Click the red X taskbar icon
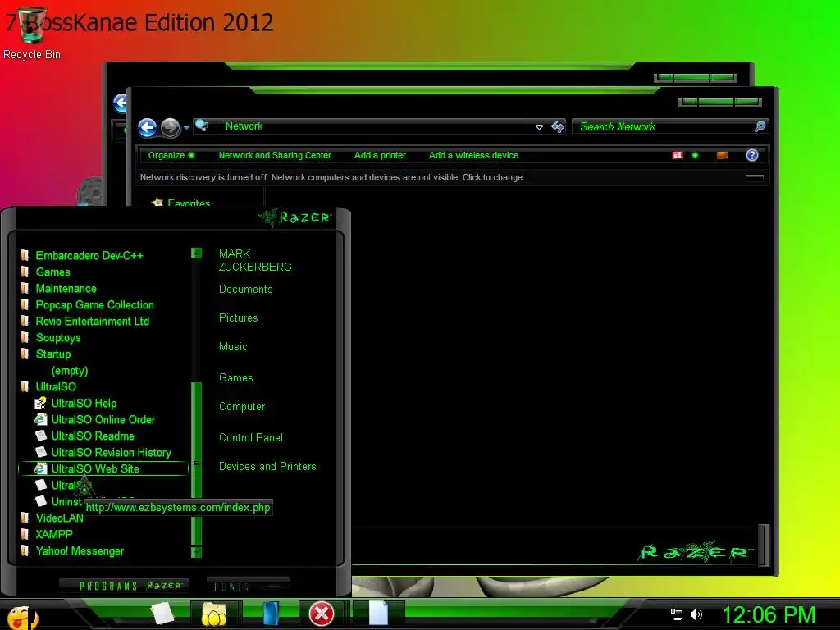The height and width of the screenshot is (630, 840). coord(322,614)
